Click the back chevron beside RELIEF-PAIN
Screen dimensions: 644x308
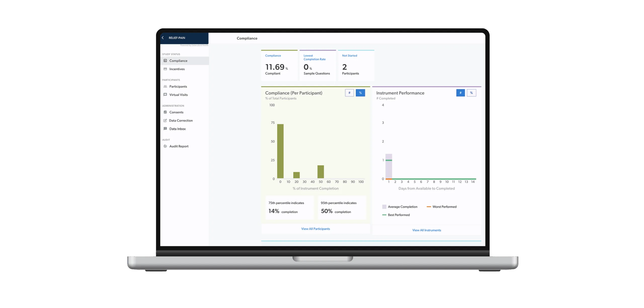pos(163,38)
